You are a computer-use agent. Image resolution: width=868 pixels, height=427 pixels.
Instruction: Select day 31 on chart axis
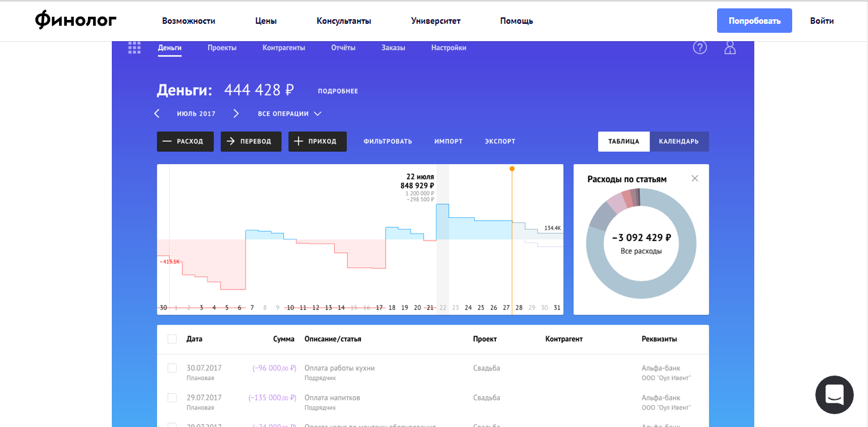[557, 307]
